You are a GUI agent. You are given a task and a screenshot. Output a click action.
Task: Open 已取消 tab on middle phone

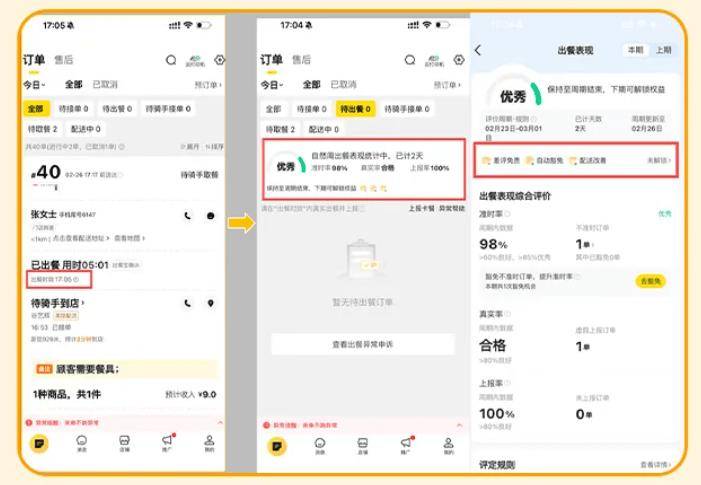click(343, 85)
